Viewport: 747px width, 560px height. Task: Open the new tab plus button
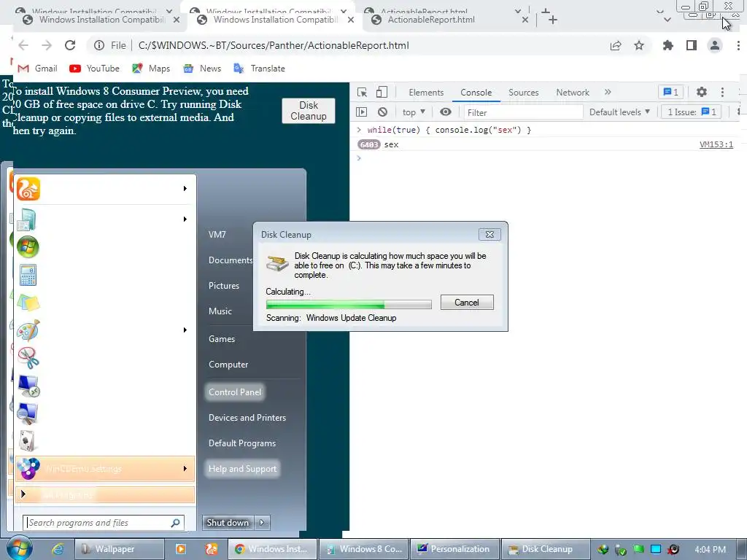552,20
